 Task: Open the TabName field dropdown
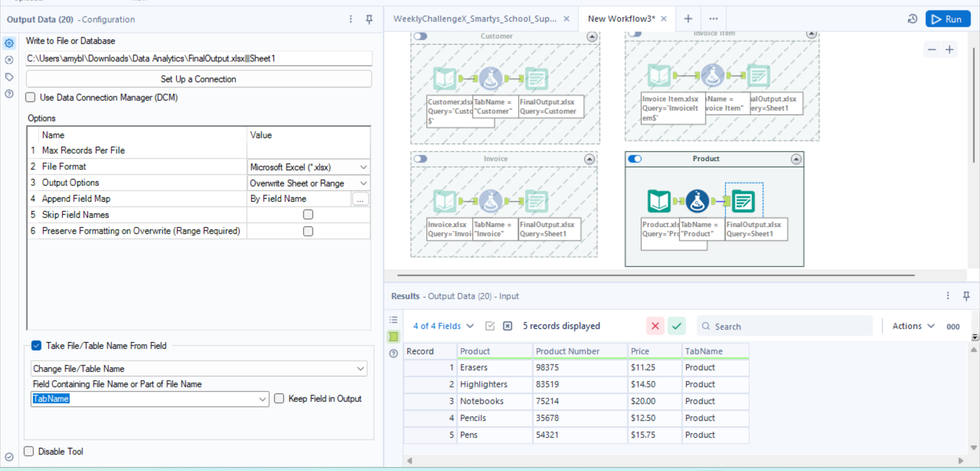click(262, 399)
